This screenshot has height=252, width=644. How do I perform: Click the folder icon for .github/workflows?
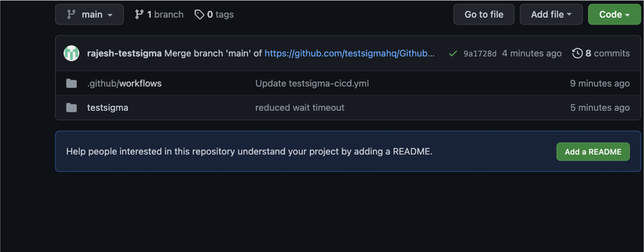click(71, 83)
